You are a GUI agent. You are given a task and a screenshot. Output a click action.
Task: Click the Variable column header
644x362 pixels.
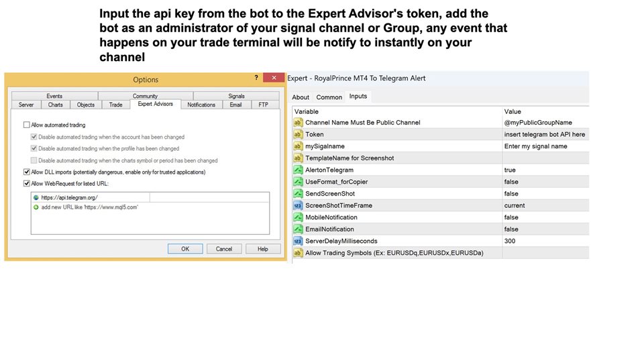click(x=398, y=112)
